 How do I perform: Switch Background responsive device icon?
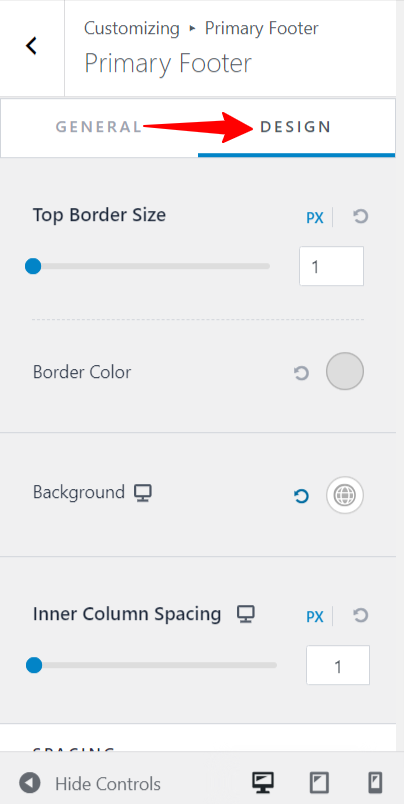click(143, 493)
